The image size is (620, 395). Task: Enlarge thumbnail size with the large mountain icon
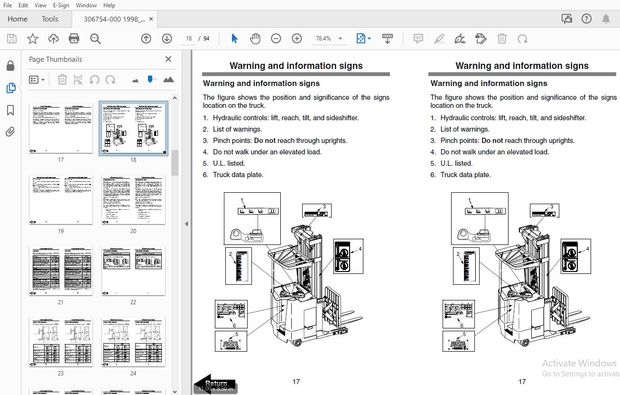[x=168, y=80]
